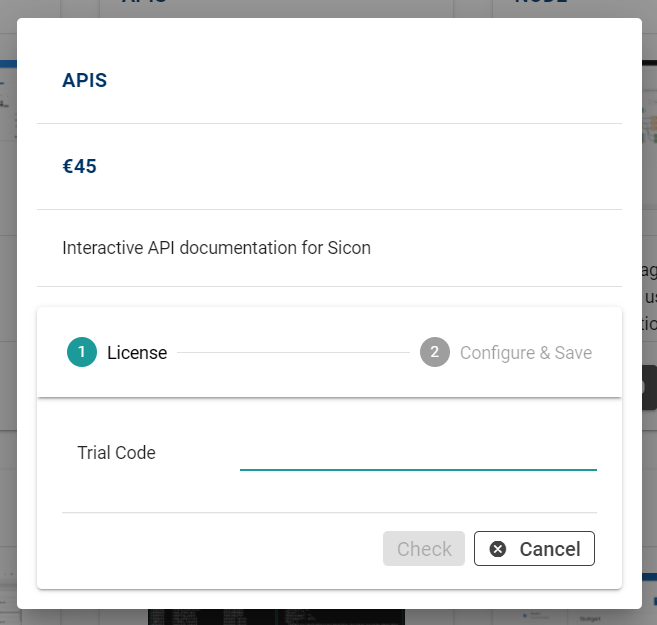Click the dark thumbnail below the dialog

[x=276, y=616]
